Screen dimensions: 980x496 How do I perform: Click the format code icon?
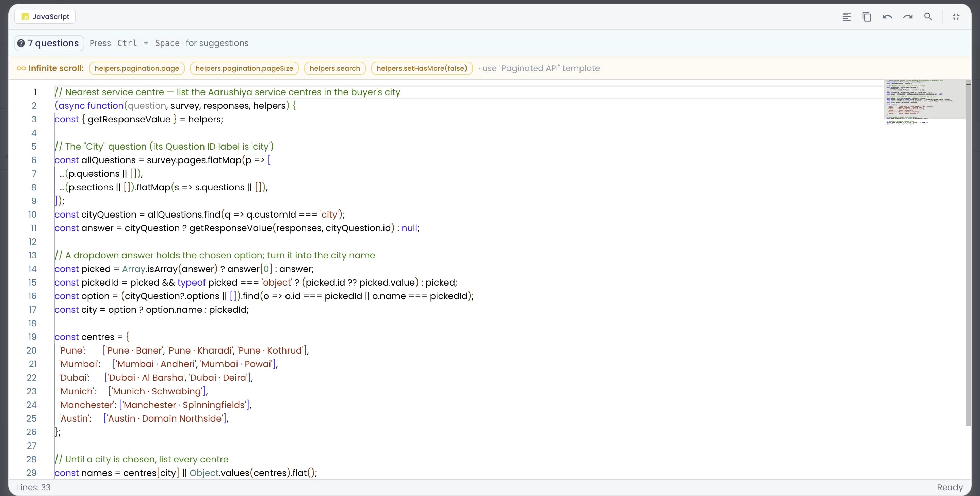tap(846, 17)
